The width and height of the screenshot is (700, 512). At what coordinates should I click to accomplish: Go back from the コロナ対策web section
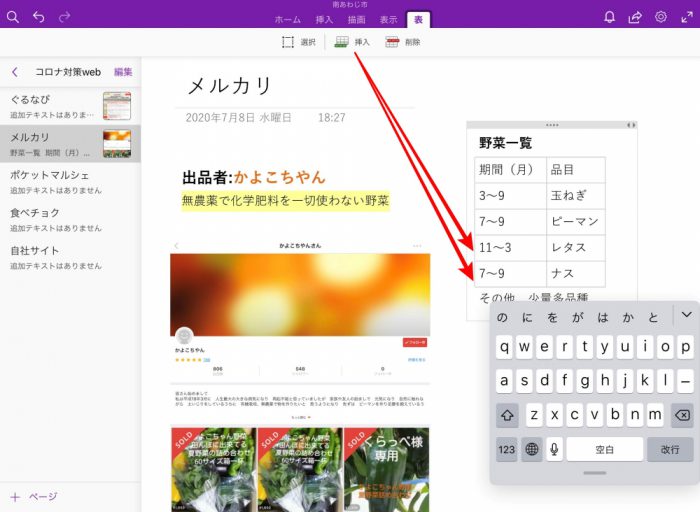tap(15, 72)
